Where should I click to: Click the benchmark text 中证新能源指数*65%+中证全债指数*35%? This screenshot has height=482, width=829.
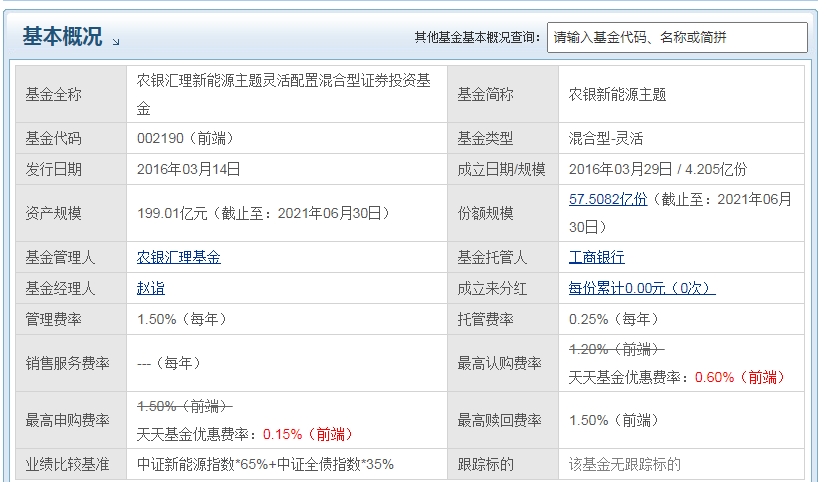(265, 464)
